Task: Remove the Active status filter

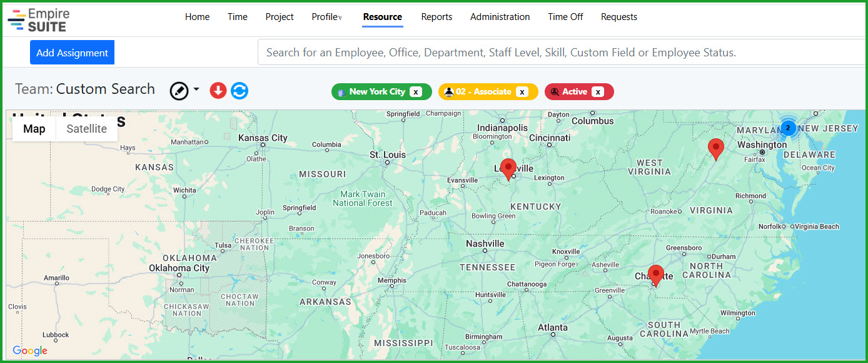Action: pyautogui.click(x=598, y=92)
